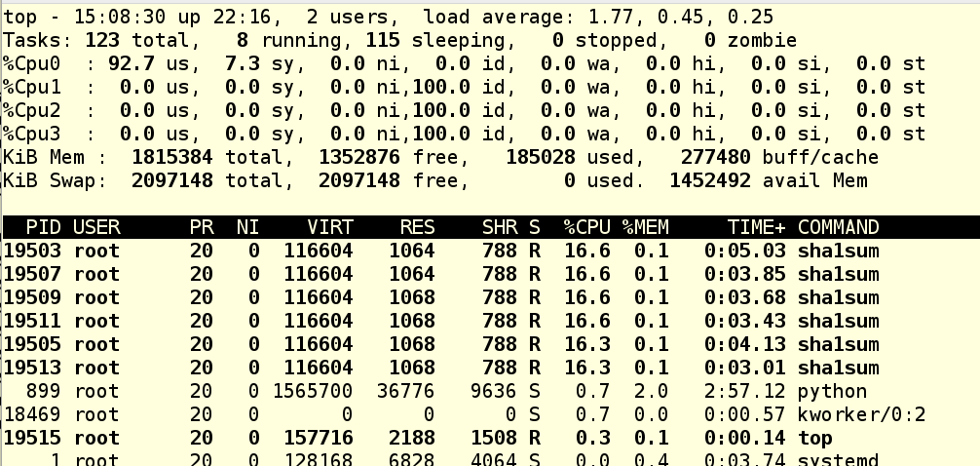Screen dimensions: 980x466
Task: Click buff/cache value 277480
Action: (x=716, y=157)
